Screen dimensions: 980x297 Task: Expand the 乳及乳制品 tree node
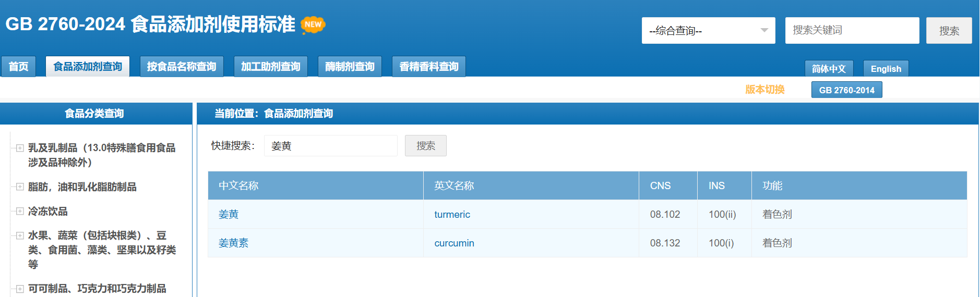(x=20, y=148)
